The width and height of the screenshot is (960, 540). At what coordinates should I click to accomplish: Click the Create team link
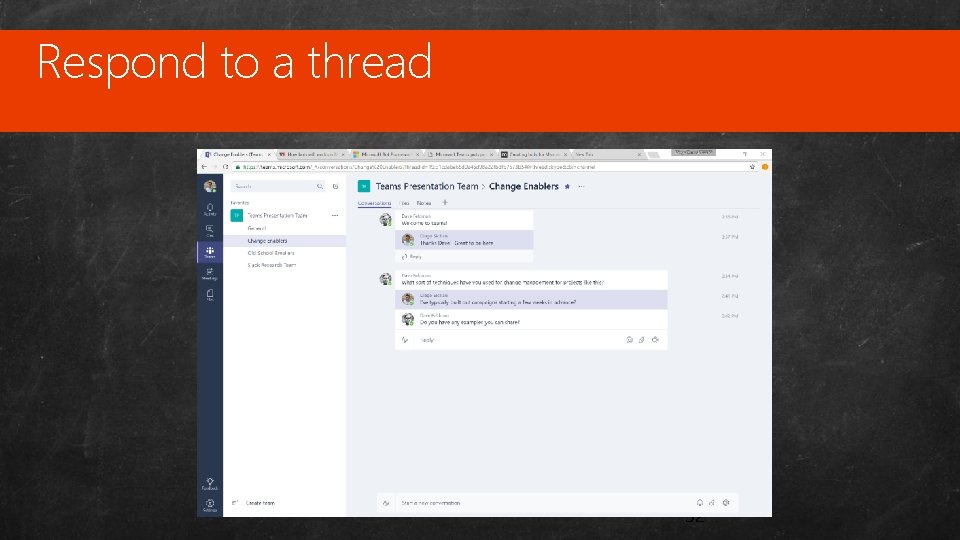pyautogui.click(x=260, y=503)
